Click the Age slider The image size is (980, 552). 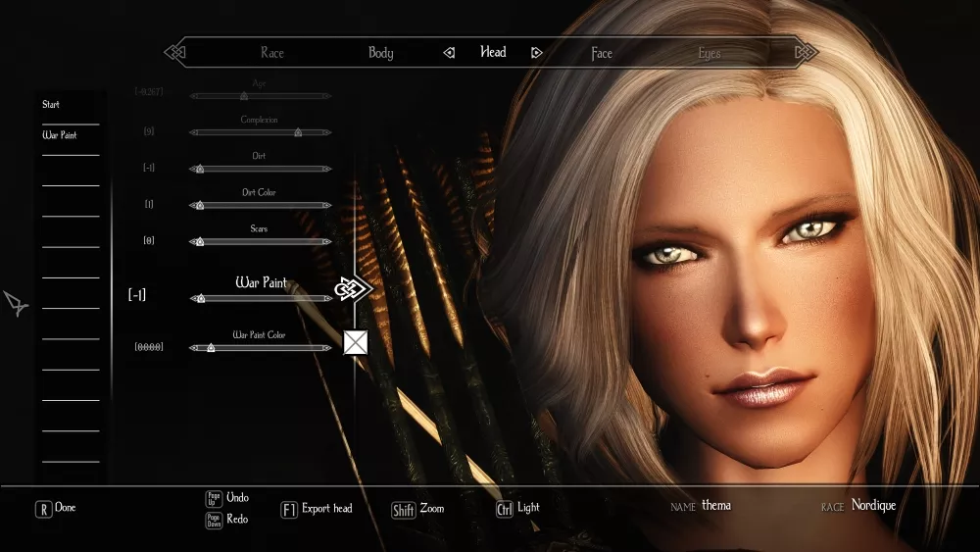coord(260,96)
